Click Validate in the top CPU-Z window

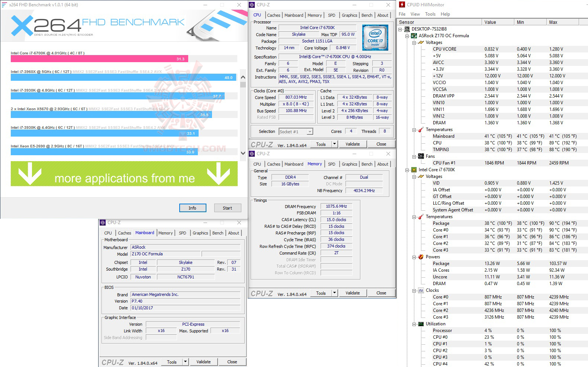[353, 144]
